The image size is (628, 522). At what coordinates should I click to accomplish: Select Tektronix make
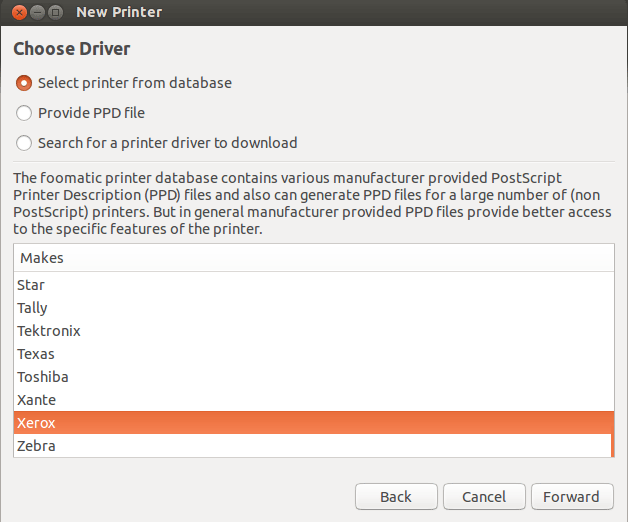(x=312, y=331)
